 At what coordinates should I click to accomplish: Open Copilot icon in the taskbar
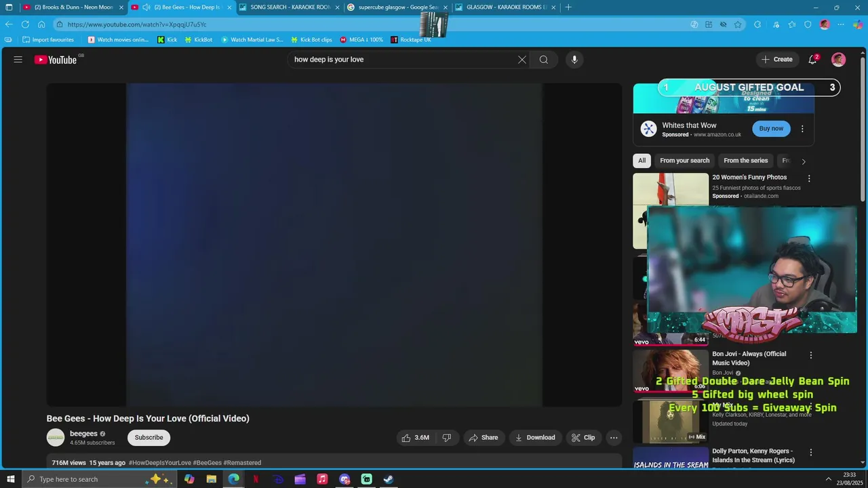point(189,479)
